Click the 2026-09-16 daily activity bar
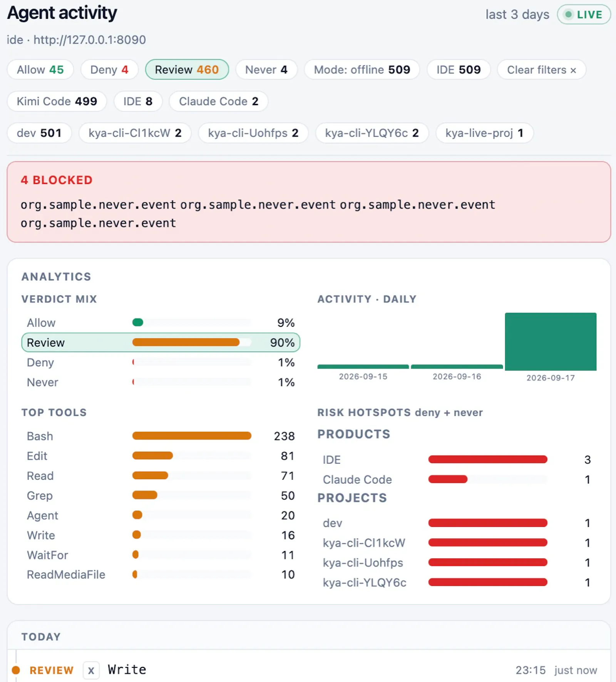 coord(457,367)
